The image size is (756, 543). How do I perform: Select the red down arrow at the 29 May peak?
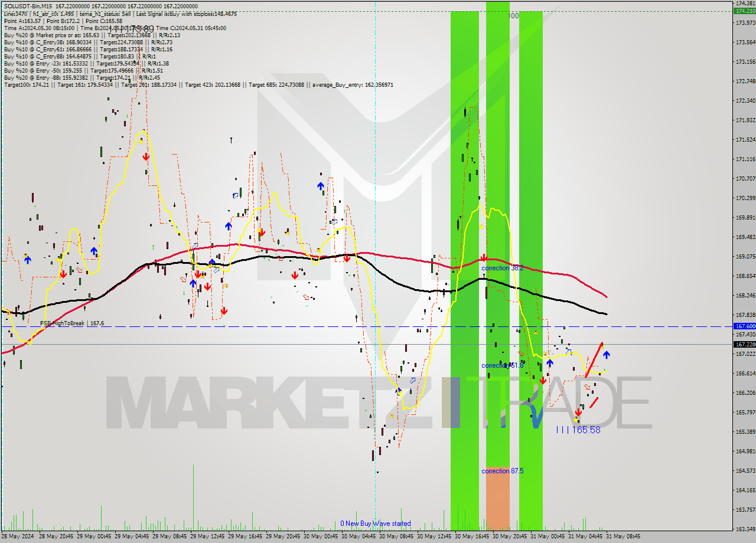[x=145, y=157]
